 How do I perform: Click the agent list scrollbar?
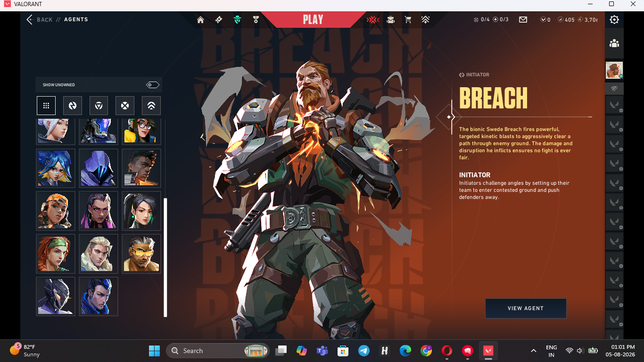pyautogui.click(x=165, y=258)
